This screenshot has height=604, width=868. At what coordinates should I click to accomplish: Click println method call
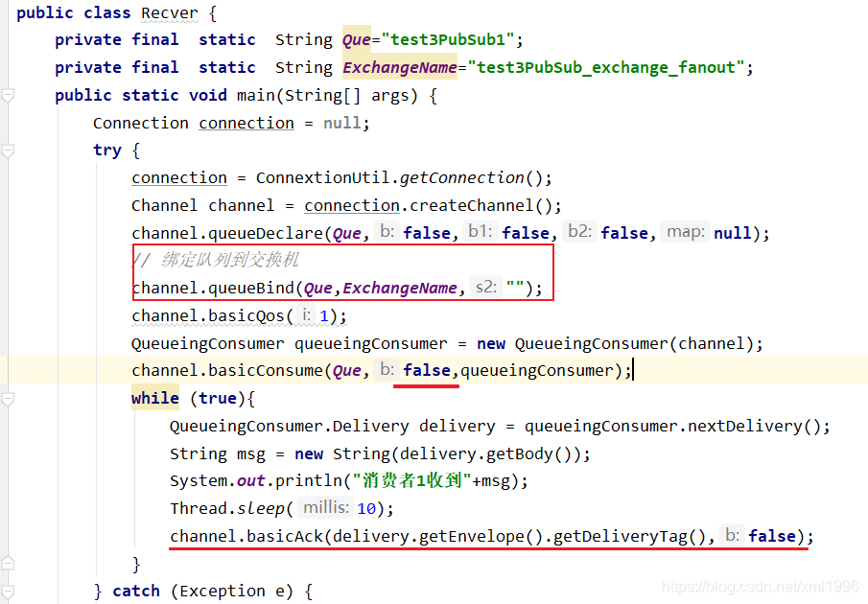point(308,481)
